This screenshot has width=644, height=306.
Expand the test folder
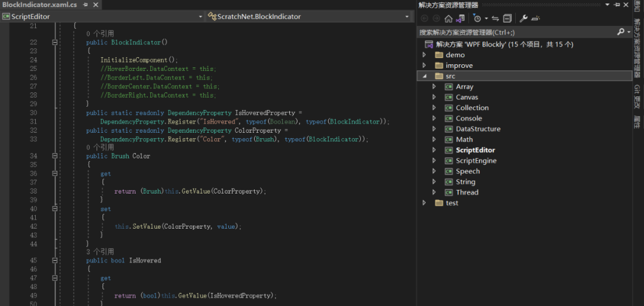(x=425, y=203)
